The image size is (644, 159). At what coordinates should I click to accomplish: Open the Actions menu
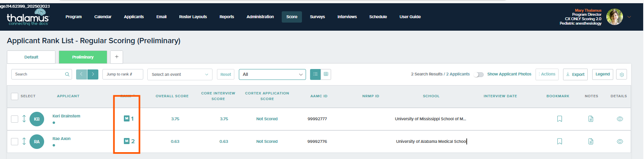pos(547,74)
